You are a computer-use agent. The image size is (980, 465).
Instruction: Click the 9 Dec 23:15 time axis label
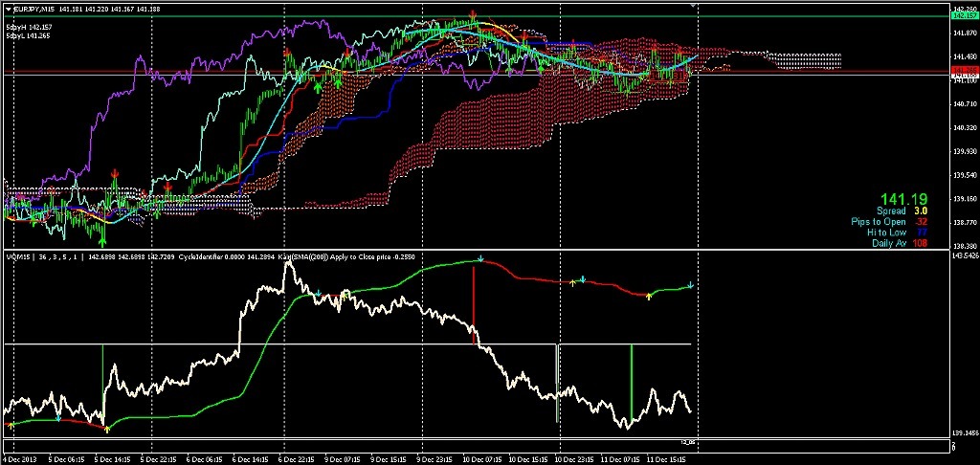[435, 459]
